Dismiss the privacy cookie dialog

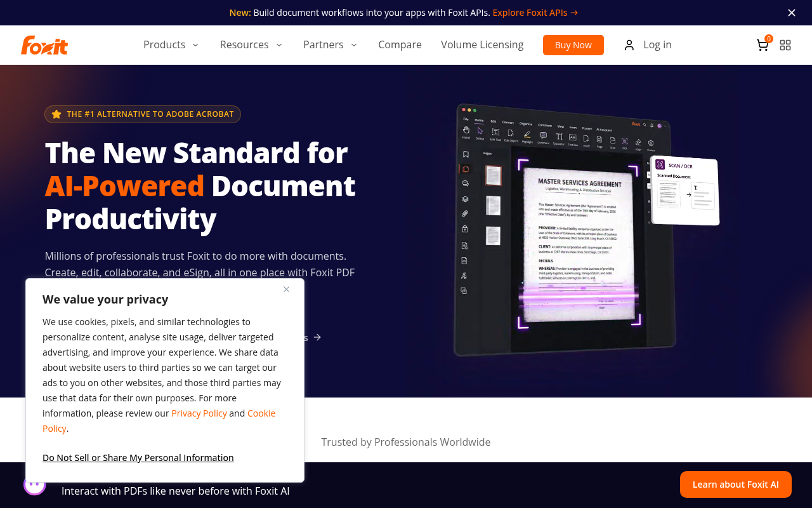coord(286,290)
